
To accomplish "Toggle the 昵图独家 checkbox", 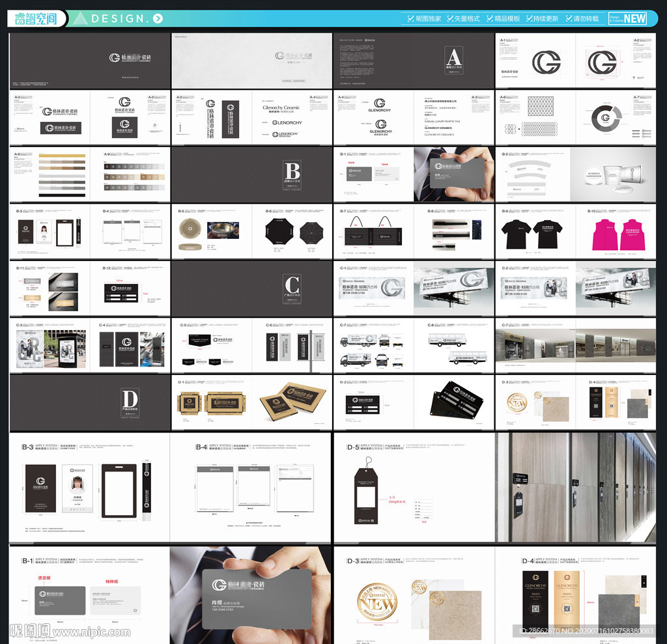I will point(410,19).
